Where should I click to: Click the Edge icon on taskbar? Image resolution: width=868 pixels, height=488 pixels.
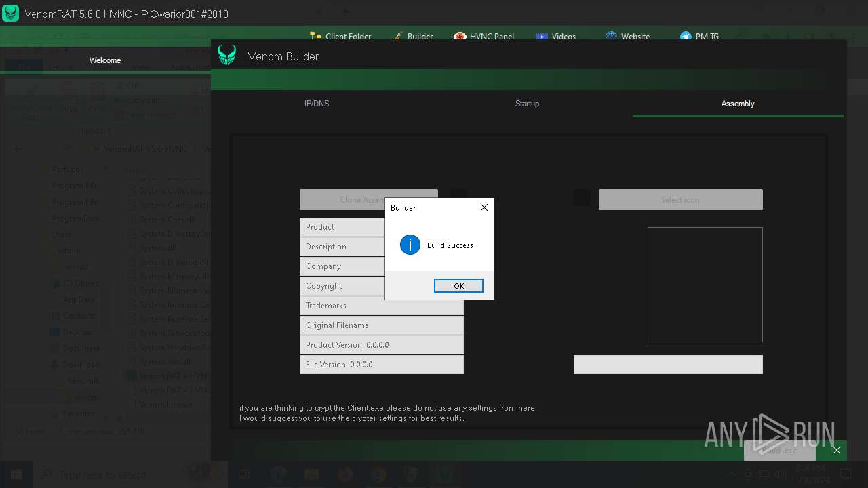(278, 474)
